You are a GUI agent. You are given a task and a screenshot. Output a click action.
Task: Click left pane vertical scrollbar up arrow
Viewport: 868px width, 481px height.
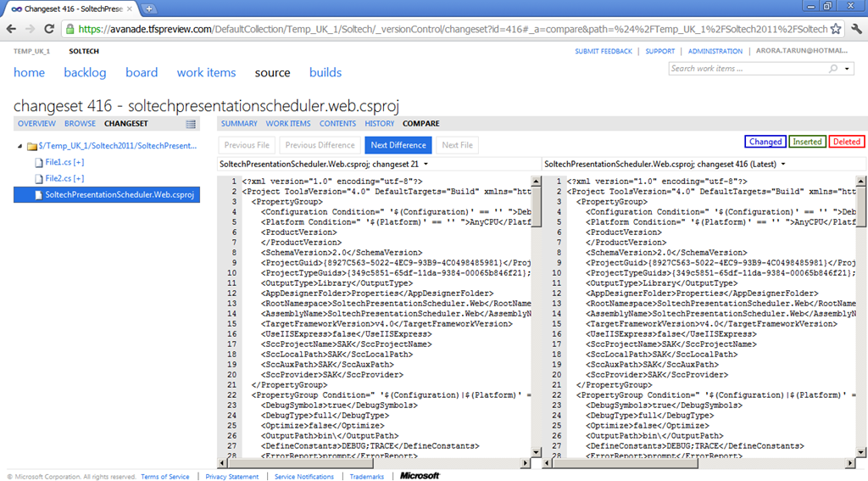(x=536, y=182)
